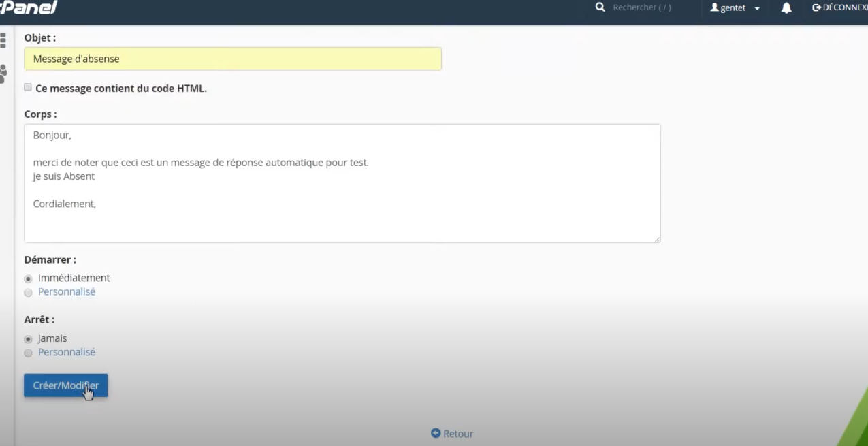The image size is (868, 446).
Task: Open the users icon in left sidebar
Action: (3, 74)
